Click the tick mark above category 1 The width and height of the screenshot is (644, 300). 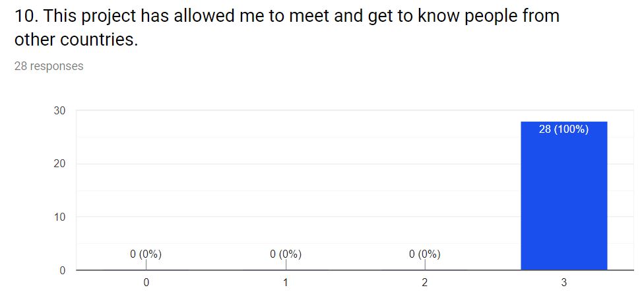pyautogui.click(x=286, y=264)
